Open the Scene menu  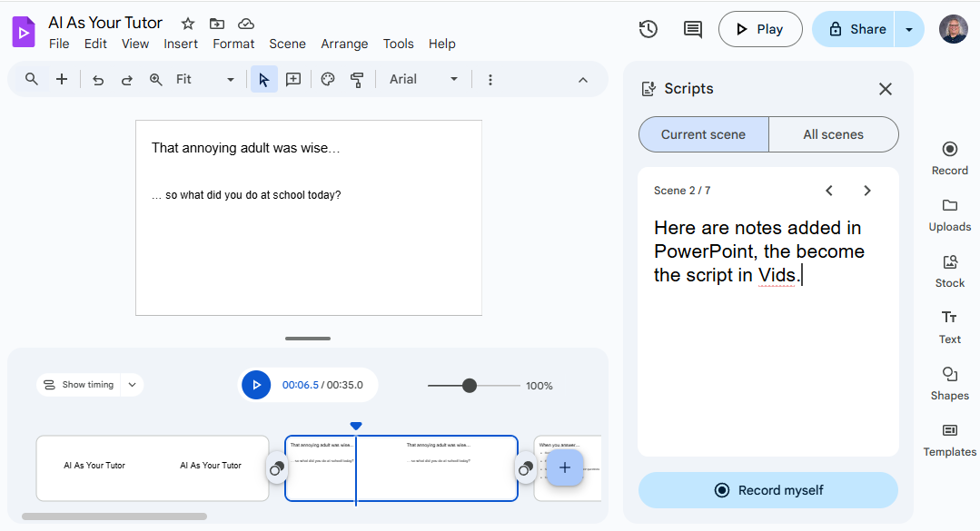click(x=287, y=44)
